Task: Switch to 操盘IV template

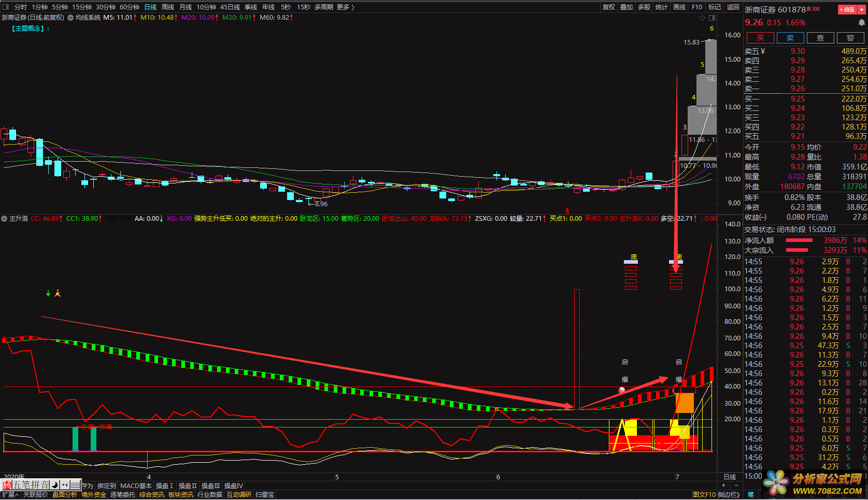Action: 234,485
